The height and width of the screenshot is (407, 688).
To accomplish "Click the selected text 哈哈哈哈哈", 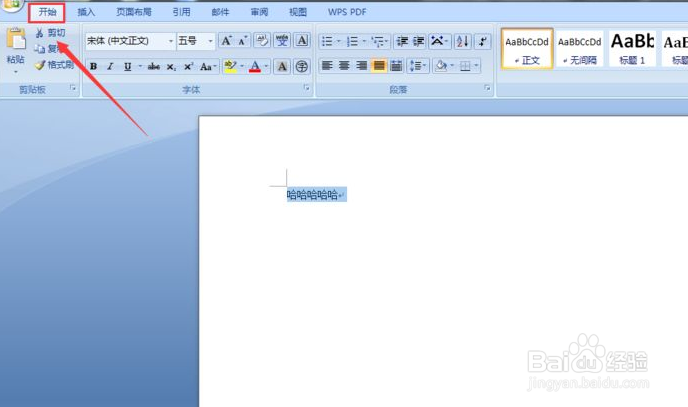I will tap(312, 194).
